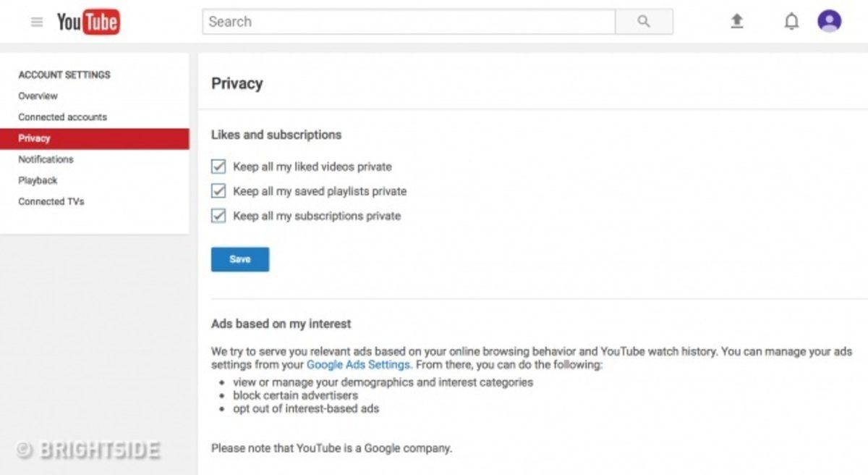
Task: Open the video upload icon
Action: [x=736, y=21]
